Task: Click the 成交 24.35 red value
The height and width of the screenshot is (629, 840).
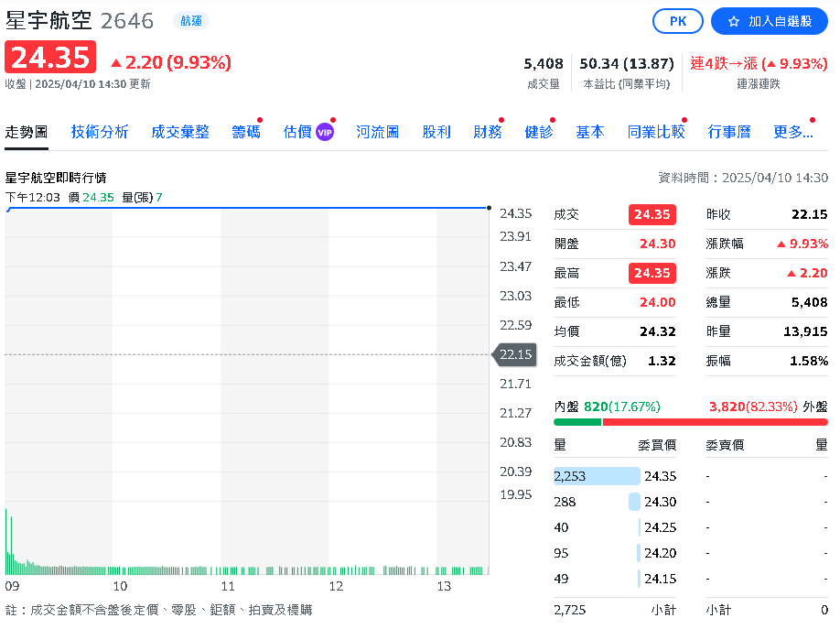Action: pyautogui.click(x=652, y=214)
